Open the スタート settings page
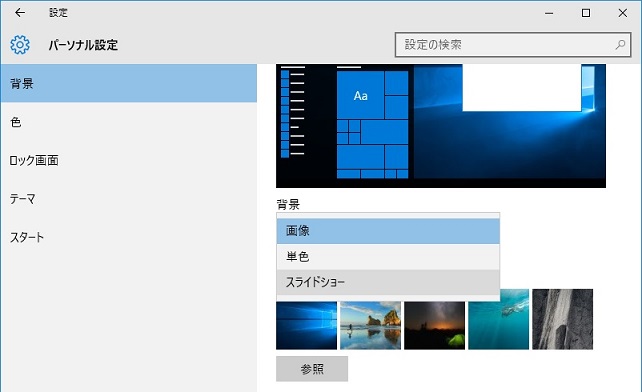 pos(129,237)
